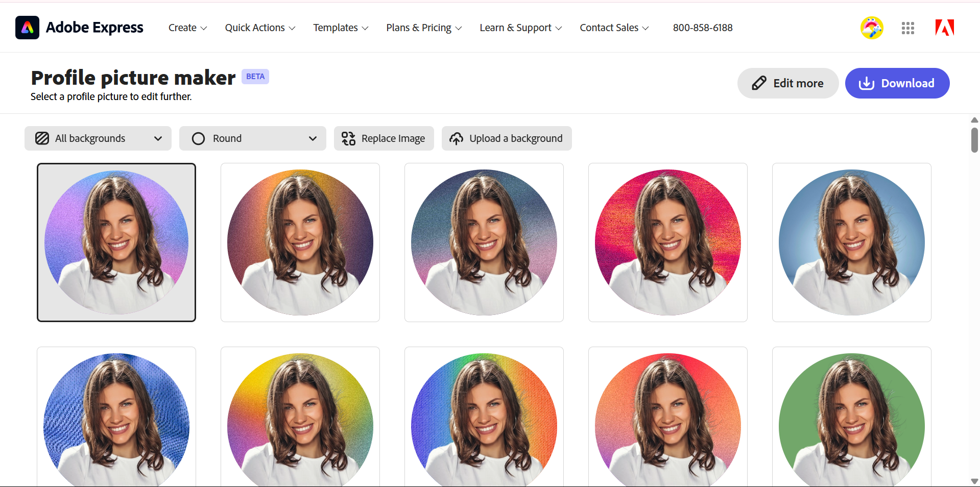The image size is (980, 487).
Task: Open the Templates menu
Action: coord(340,28)
